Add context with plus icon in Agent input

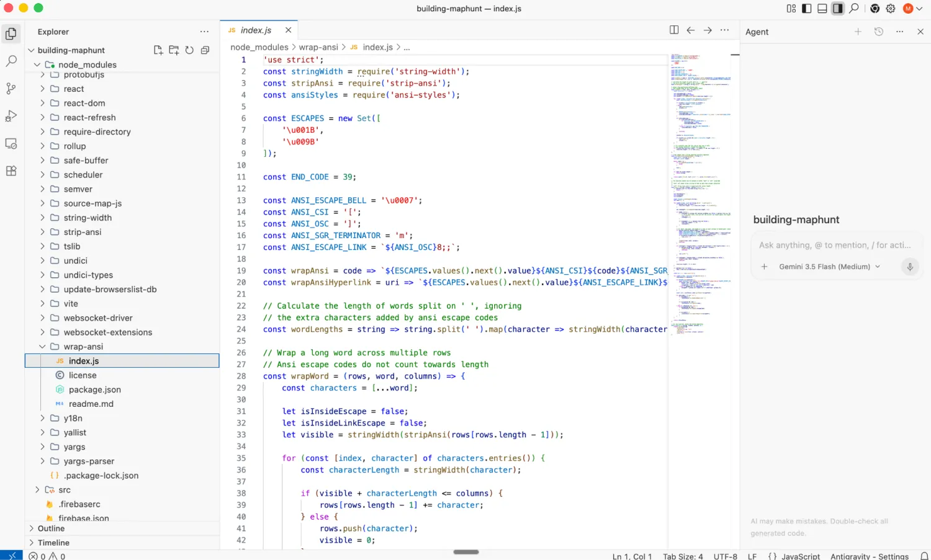(x=765, y=267)
